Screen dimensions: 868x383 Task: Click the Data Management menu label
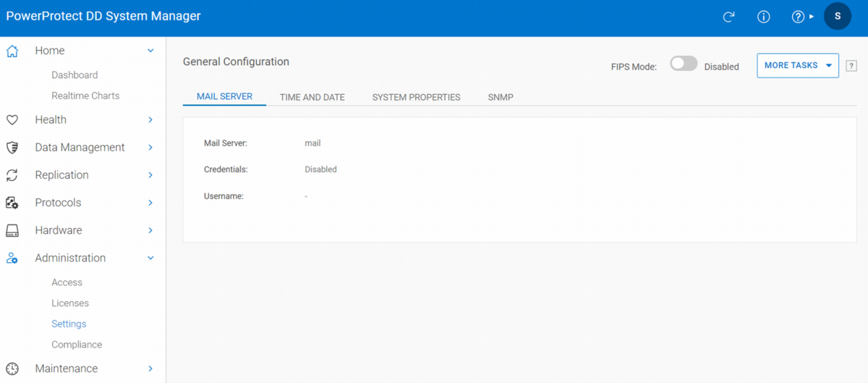(80, 148)
